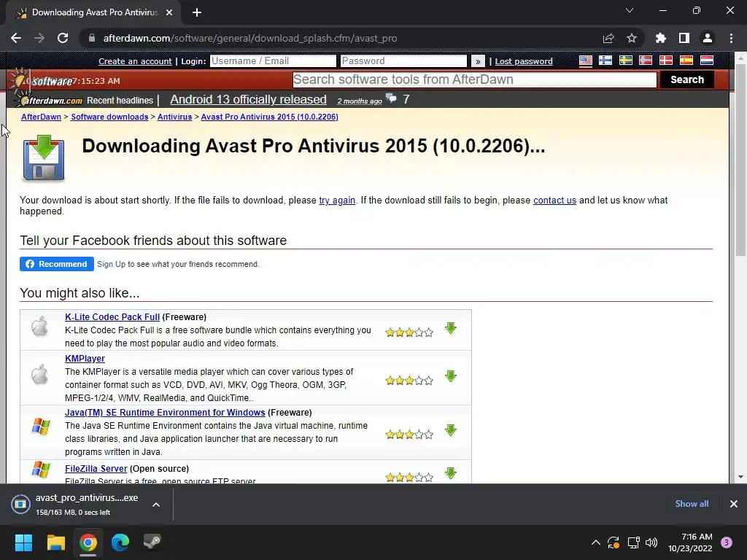
Task: Open Steam from the taskbar
Action: click(x=152, y=542)
